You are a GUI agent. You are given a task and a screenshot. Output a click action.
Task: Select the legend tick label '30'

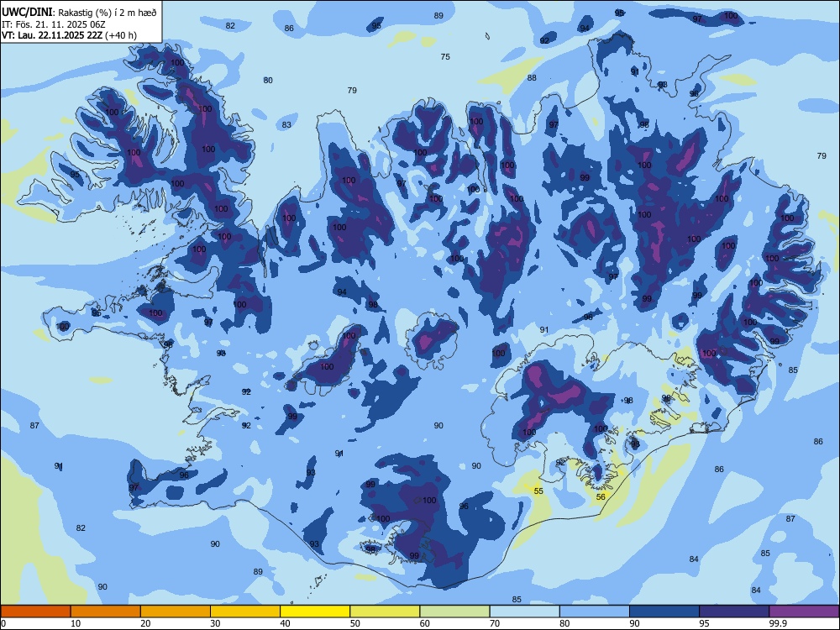(x=215, y=623)
